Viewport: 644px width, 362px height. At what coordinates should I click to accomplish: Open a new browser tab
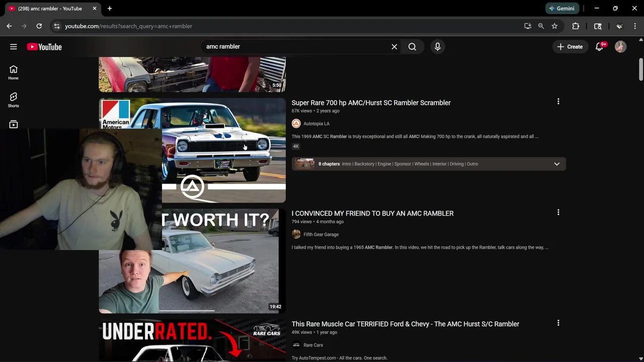tap(110, 9)
